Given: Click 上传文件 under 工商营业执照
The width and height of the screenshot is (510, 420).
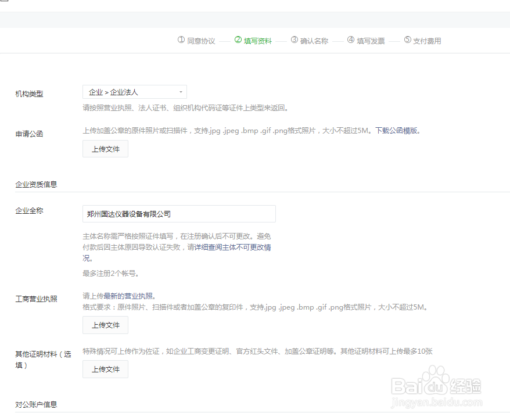Looking at the screenshot, I should tap(105, 325).
